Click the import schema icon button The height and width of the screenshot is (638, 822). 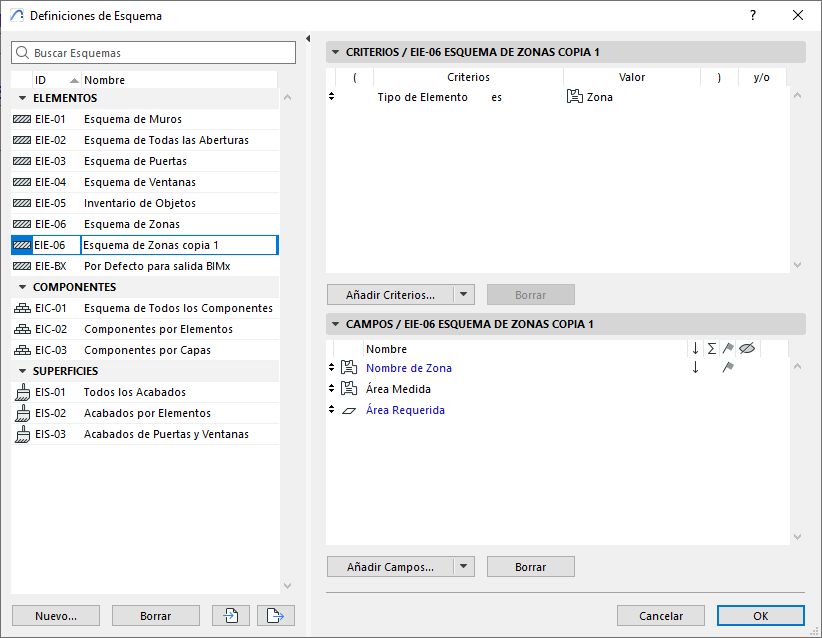[x=230, y=616]
